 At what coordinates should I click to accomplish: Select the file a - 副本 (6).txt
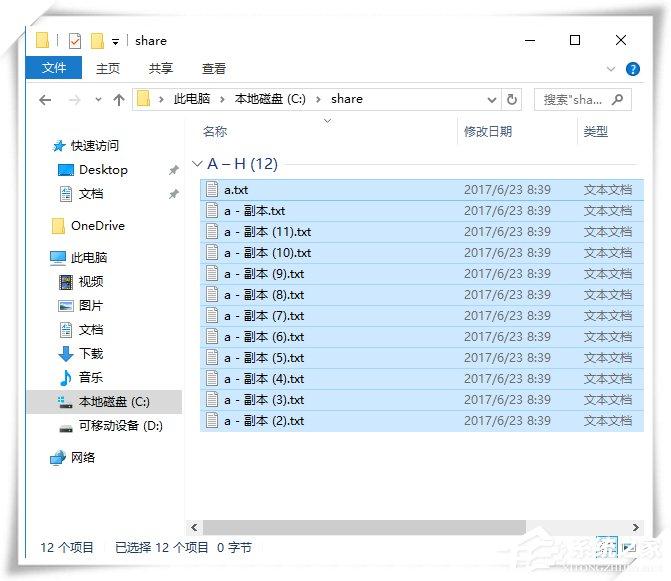point(422,337)
